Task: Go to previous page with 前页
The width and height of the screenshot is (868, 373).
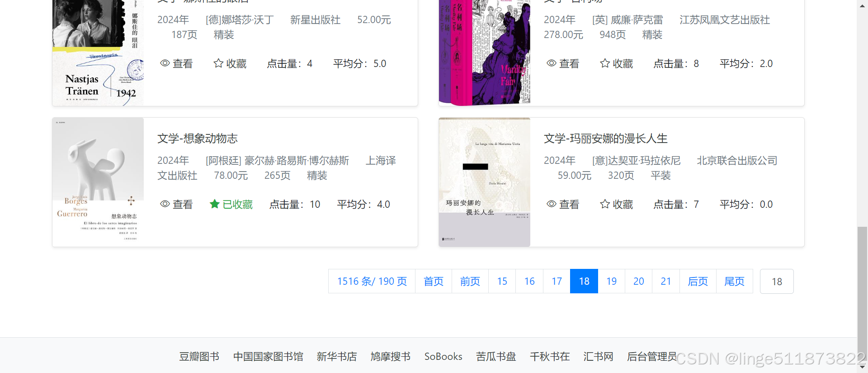Action: click(x=470, y=281)
